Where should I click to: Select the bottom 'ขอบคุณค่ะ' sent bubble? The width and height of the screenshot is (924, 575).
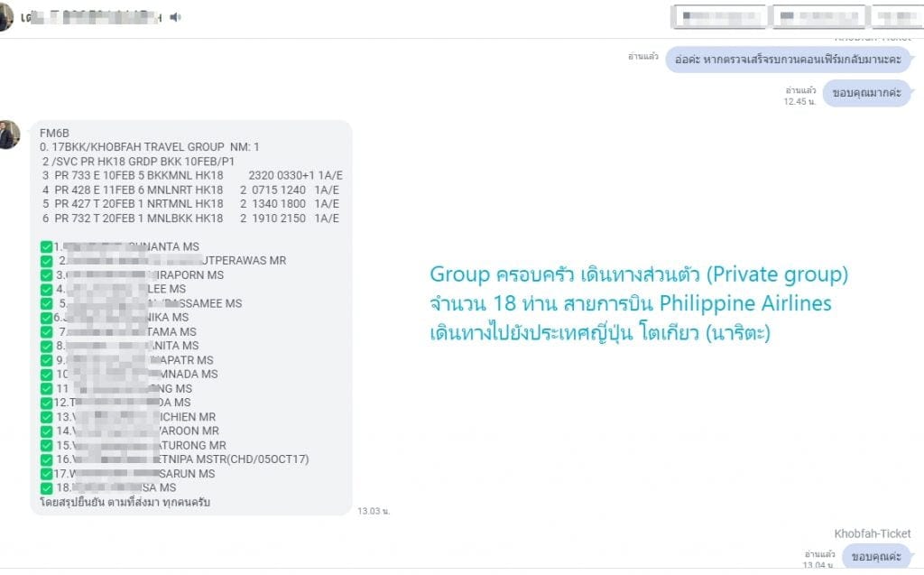tap(876, 557)
